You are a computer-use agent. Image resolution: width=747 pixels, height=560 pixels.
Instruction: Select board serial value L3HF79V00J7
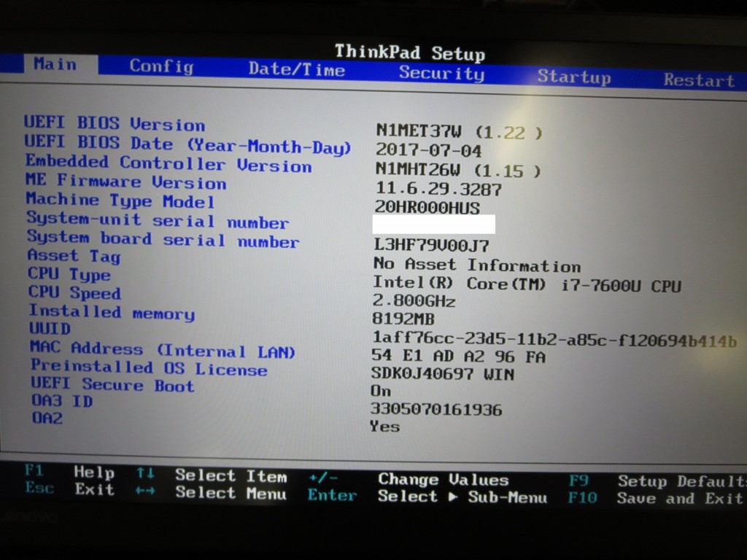point(431,245)
